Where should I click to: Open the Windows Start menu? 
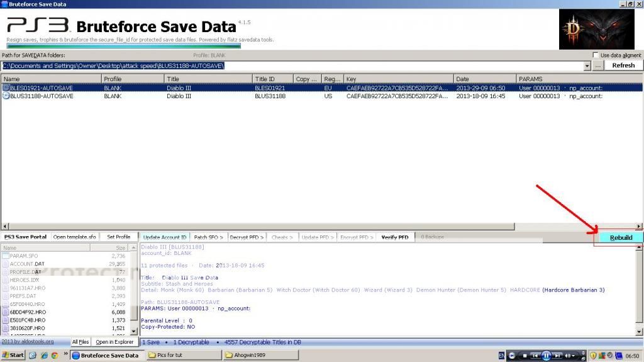tap(13, 355)
